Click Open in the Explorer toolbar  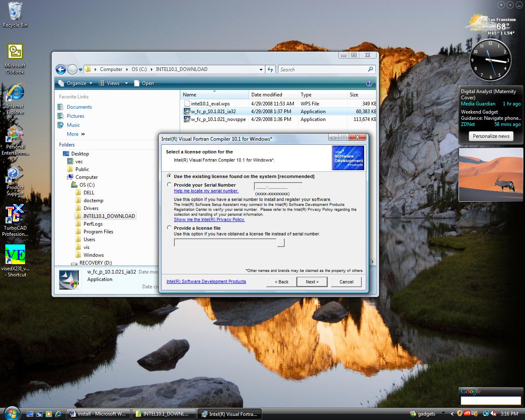point(144,83)
